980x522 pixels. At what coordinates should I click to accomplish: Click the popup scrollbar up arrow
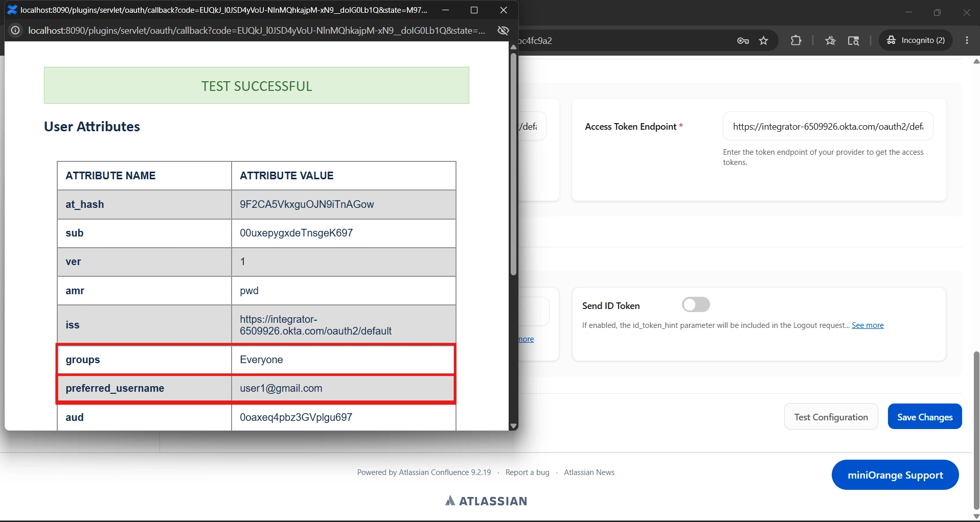pos(513,47)
